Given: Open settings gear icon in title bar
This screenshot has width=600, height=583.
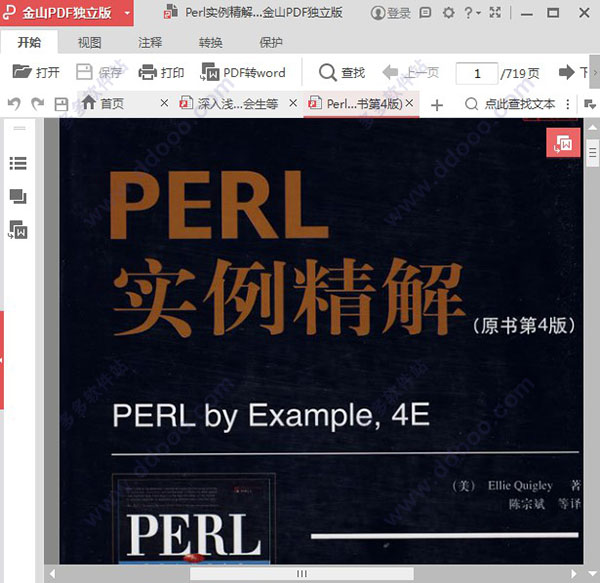Looking at the screenshot, I should (448, 13).
